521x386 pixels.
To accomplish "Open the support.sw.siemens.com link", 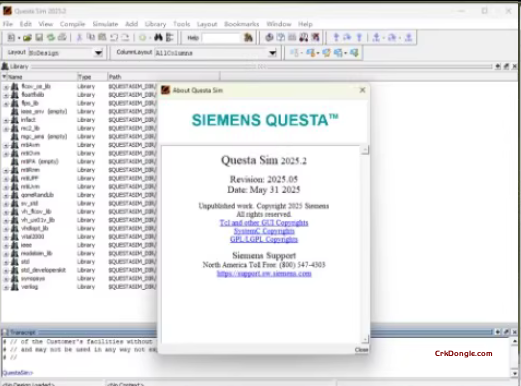I will point(264,274).
